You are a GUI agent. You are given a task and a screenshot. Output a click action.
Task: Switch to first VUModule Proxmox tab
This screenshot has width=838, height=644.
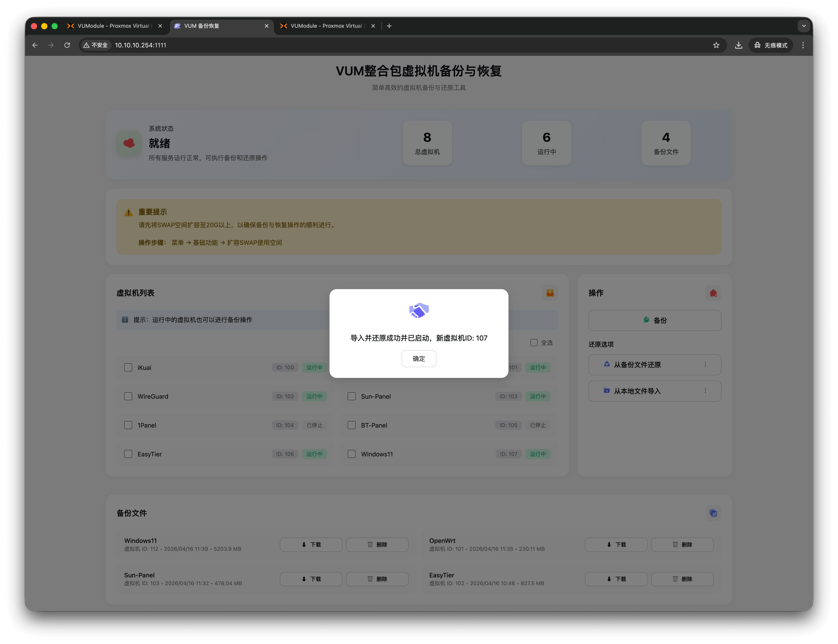tap(113, 26)
